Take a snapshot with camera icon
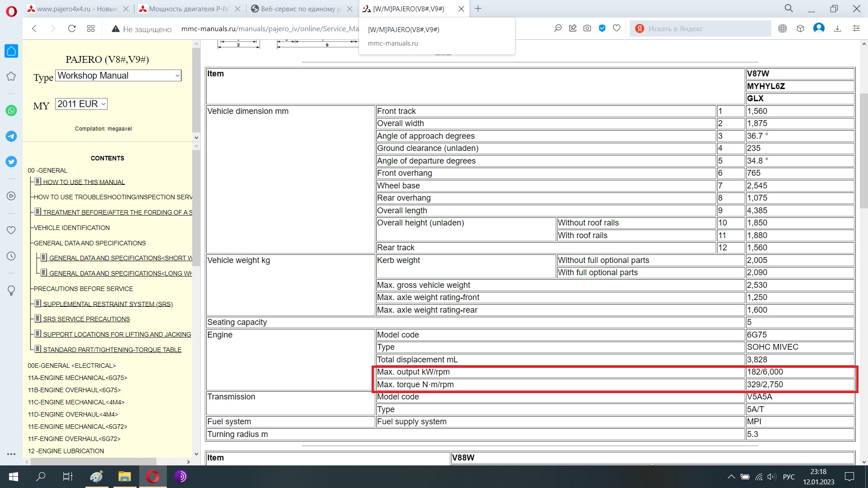Image resolution: width=868 pixels, height=488 pixels. 587,28
